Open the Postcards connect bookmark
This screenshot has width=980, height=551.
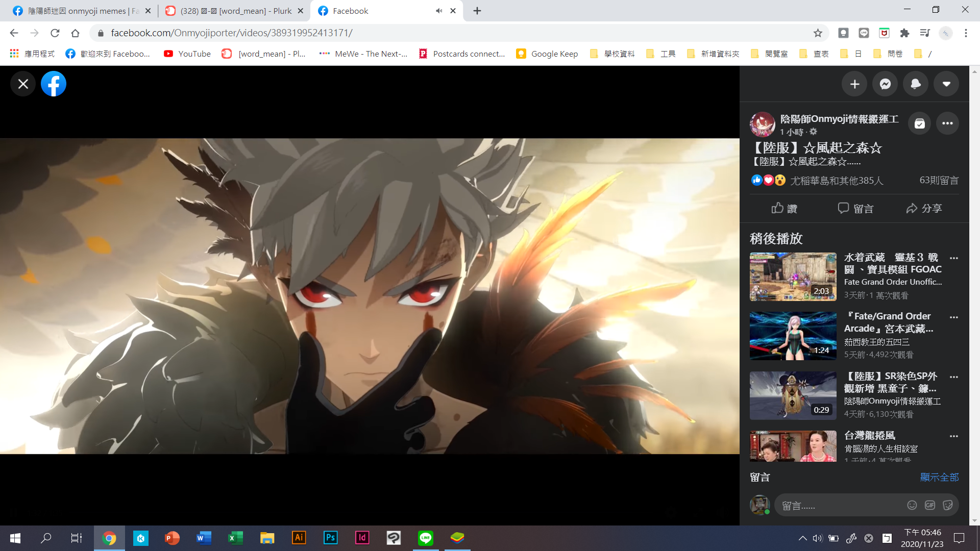pos(462,54)
